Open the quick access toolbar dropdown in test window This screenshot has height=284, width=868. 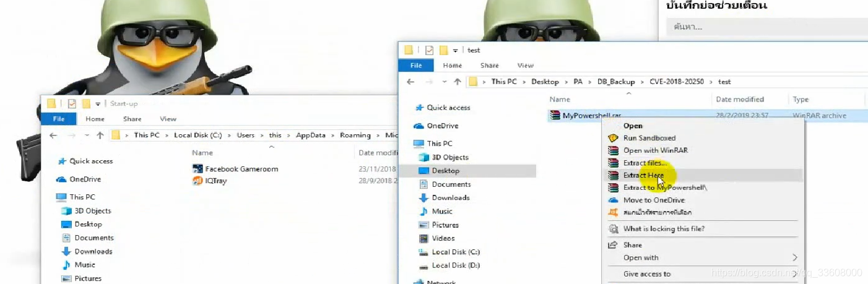point(455,50)
